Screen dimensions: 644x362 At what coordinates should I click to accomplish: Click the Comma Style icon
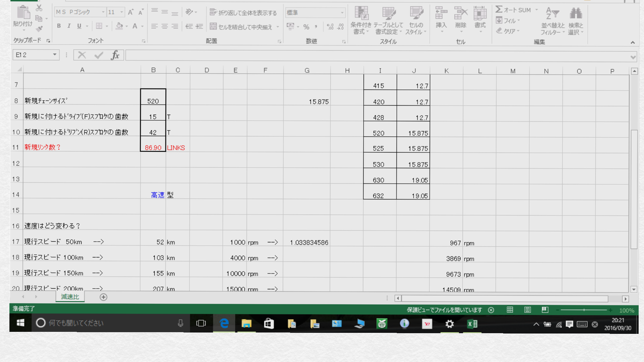(x=316, y=27)
